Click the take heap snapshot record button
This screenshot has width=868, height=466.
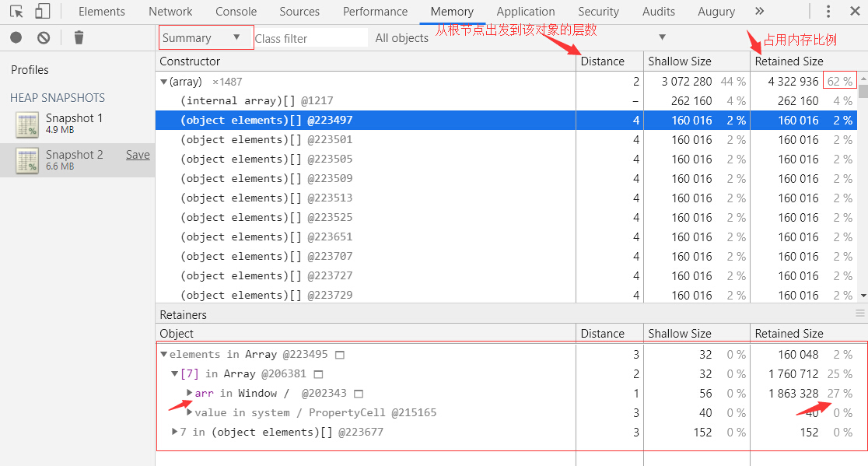click(15, 37)
